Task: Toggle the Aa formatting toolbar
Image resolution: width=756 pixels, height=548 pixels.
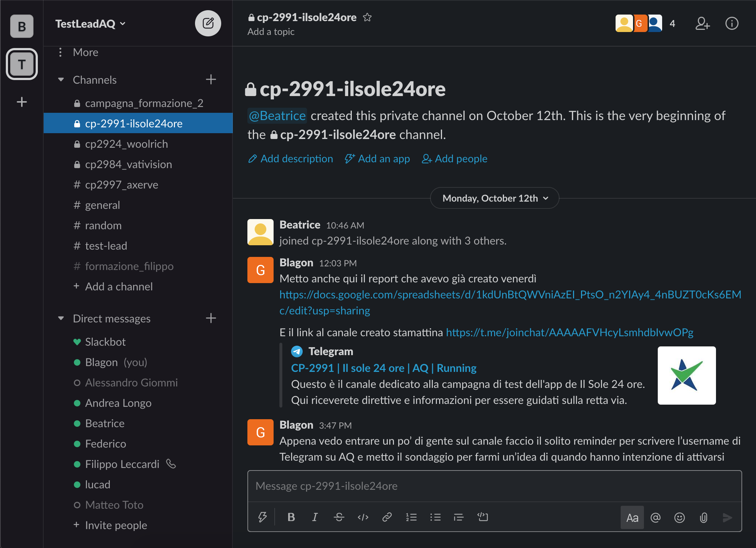Action: [632, 517]
